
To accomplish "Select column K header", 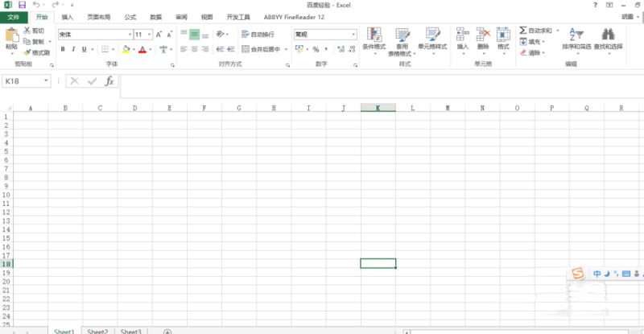I will [378, 108].
